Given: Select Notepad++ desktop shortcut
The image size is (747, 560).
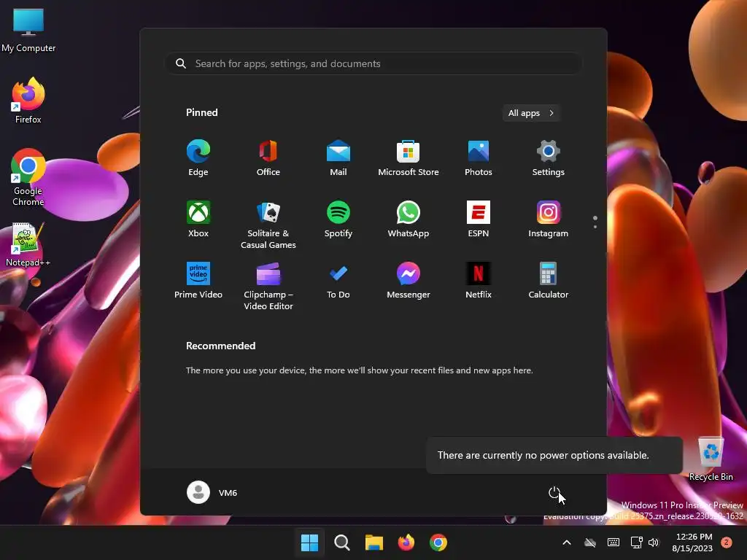Looking at the screenshot, I should [x=28, y=245].
